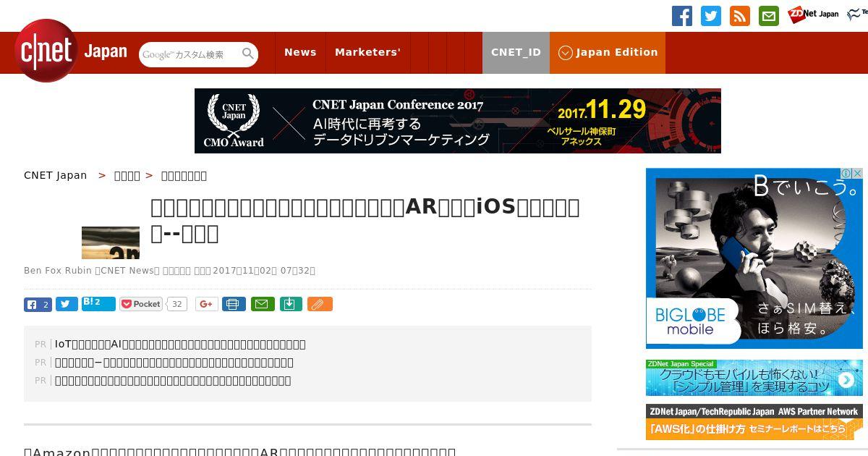Viewport: 868px width, 456px height.
Task: Open the second PR link
Action: point(174,362)
